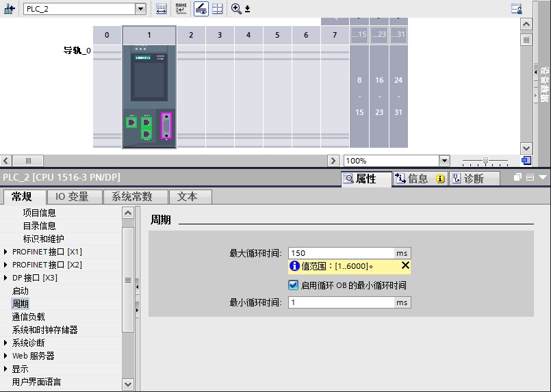Click the overview navigation icon beside zoom slider
This screenshot has height=392, width=551.
(526, 160)
